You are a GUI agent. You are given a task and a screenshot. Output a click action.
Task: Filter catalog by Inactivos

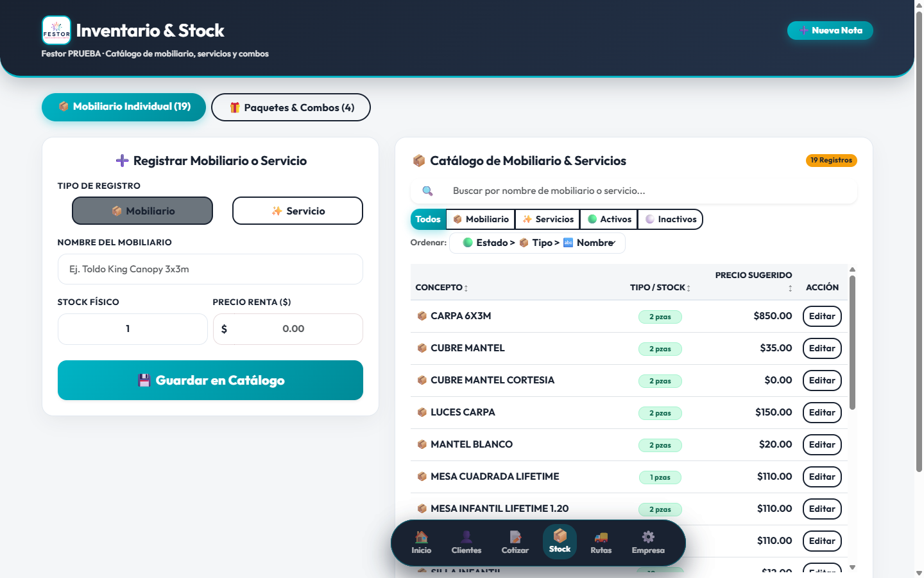[x=671, y=219]
